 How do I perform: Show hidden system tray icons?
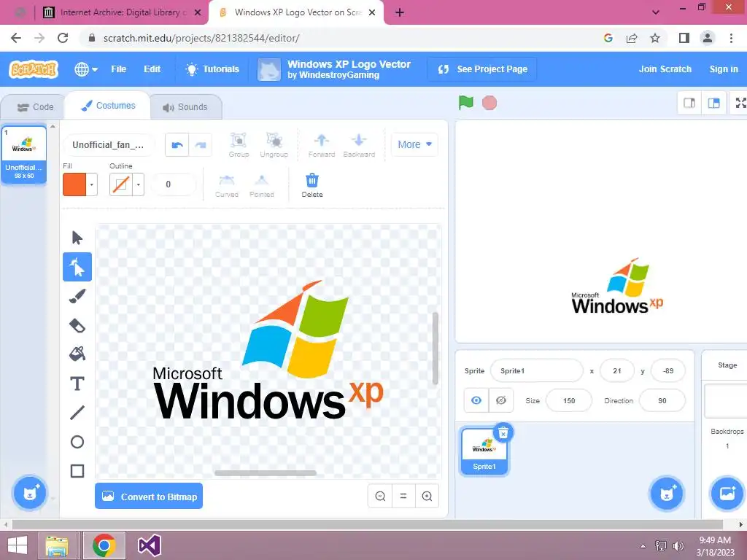(643, 545)
